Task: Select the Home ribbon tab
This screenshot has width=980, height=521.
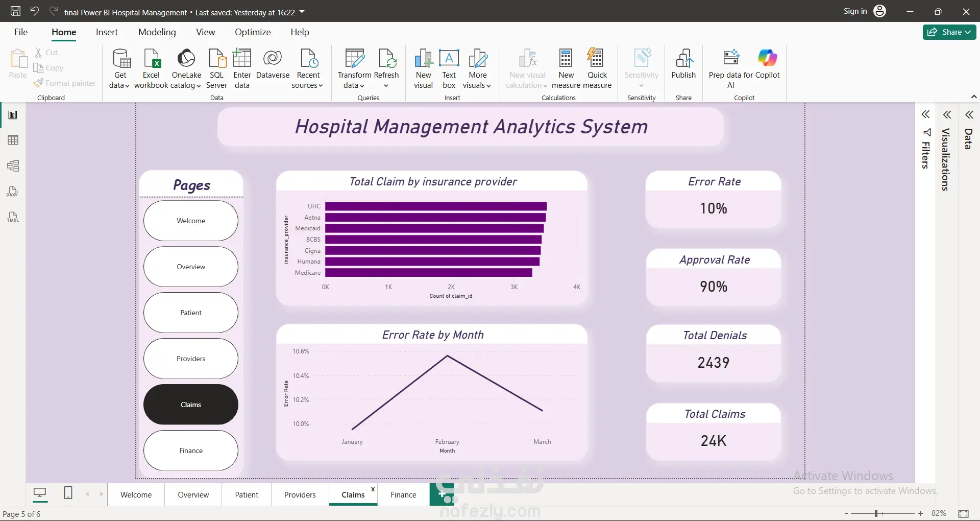Action: click(64, 32)
